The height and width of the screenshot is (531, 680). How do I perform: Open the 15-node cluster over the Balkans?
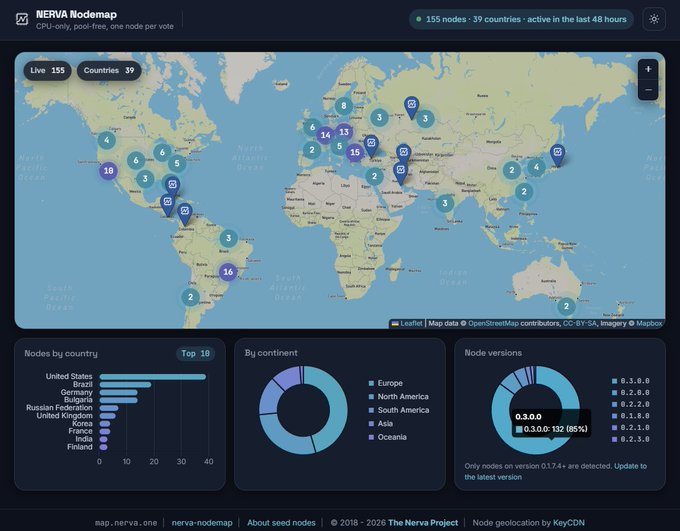point(355,152)
